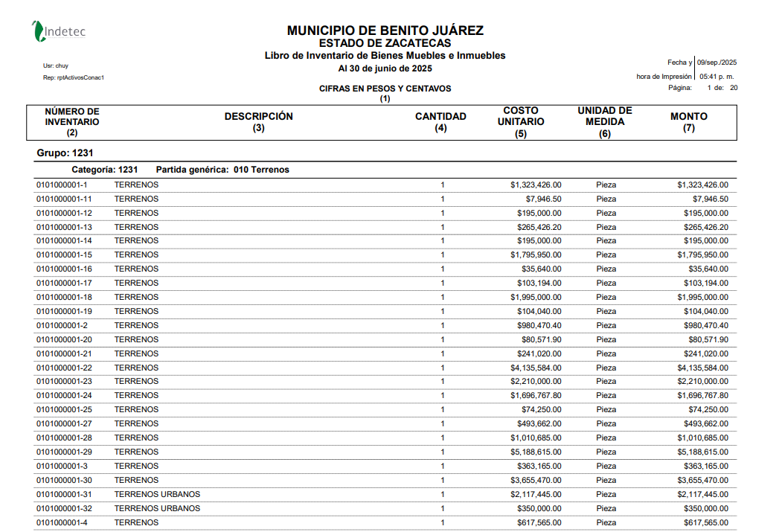Click the print time 05:41 p. m.
This screenshot has width=782, height=532.
717,76
